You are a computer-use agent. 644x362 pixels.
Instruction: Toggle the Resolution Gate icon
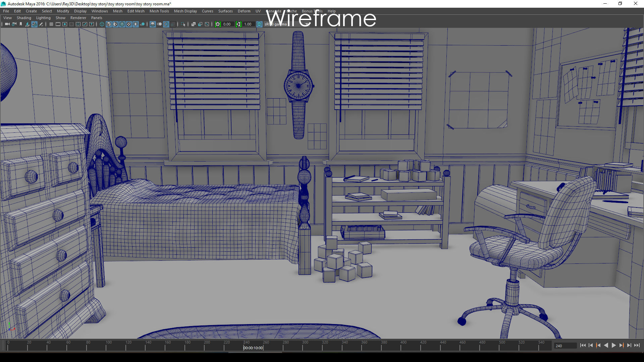pyautogui.click(x=65, y=24)
